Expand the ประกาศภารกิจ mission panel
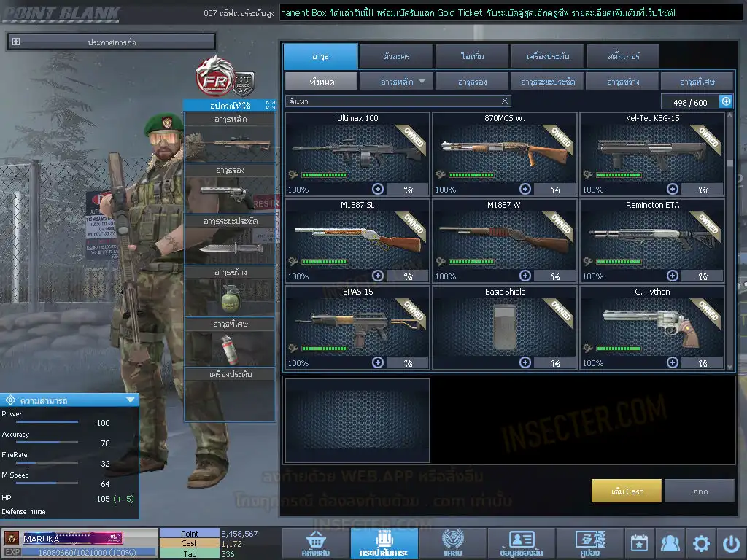The height and width of the screenshot is (560, 747). (16, 42)
